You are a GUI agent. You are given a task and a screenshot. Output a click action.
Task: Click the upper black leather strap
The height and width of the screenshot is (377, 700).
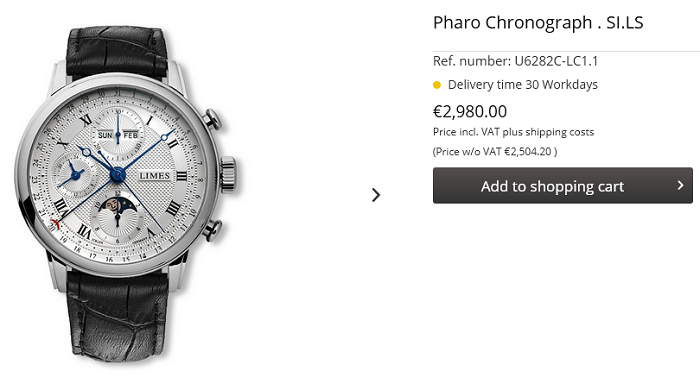point(117,51)
